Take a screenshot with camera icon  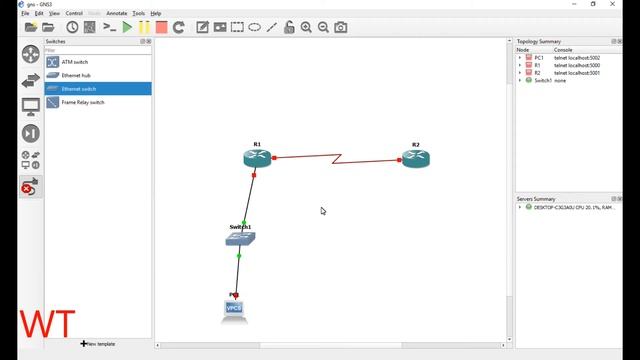point(341,27)
